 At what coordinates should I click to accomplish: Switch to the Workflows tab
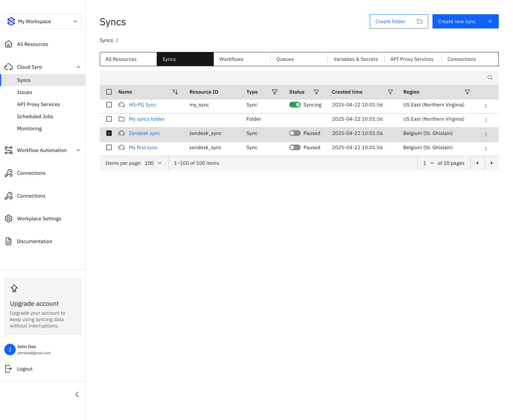coord(231,59)
